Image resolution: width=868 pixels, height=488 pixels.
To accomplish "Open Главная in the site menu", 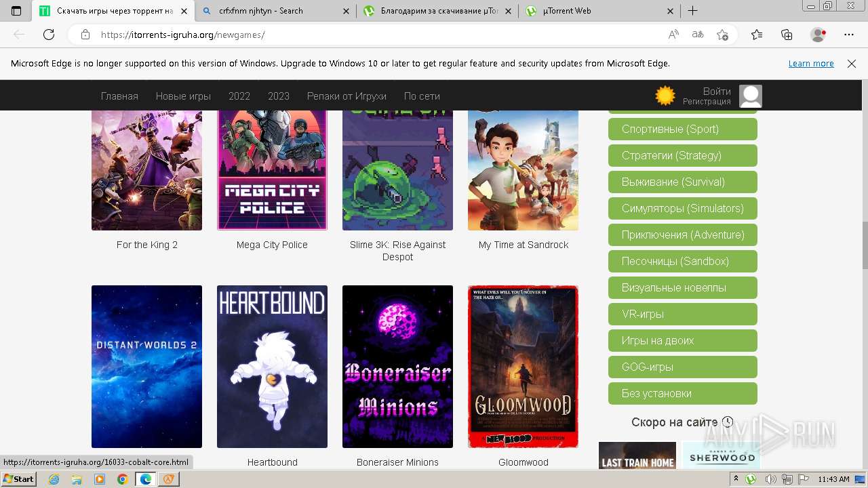I will (x=119, y=96).
